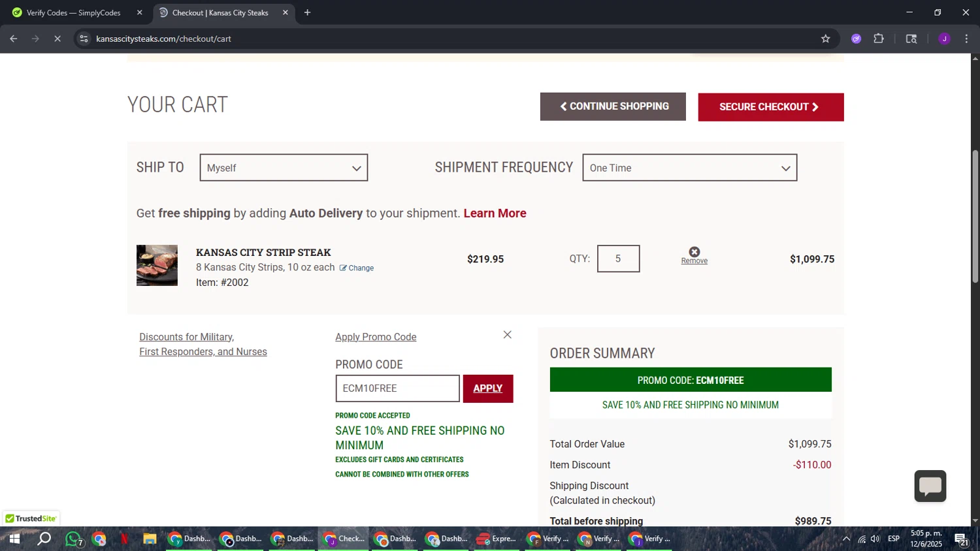Switch to the Verify Codes — SimplyCodes tab
Screen dimensions: 980x551
pos(73,12)
